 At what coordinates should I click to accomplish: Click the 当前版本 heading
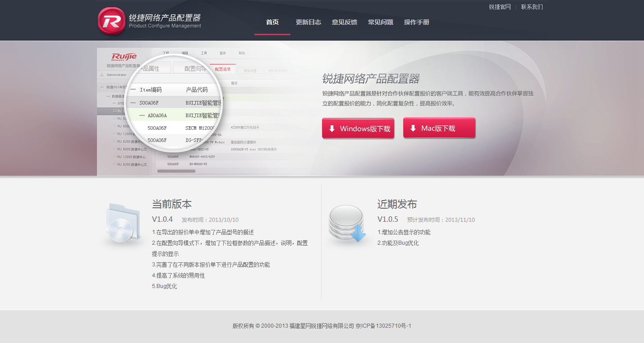172,204
